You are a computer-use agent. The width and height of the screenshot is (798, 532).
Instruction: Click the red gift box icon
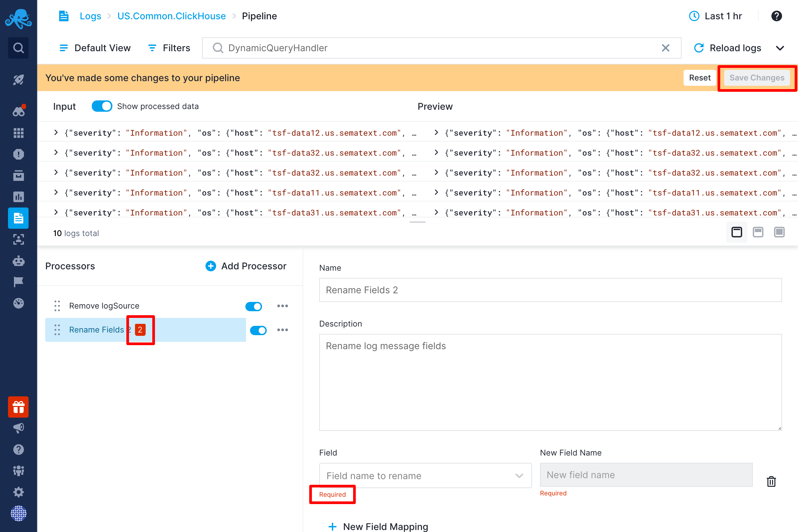tap(18, 407)
